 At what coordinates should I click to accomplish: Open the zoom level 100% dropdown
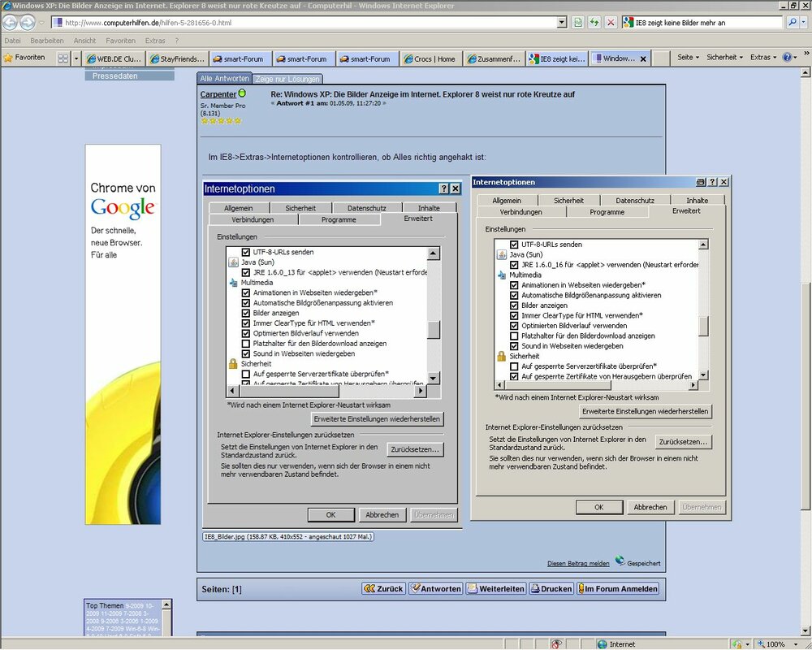[x=793, y=644]
